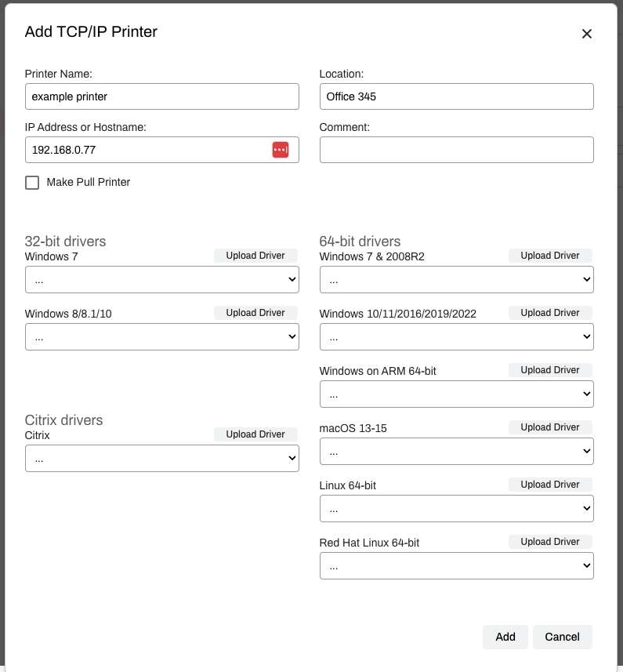Click into the Comment text field
This screenshot has height=672, width=623.
coord(456,150)
